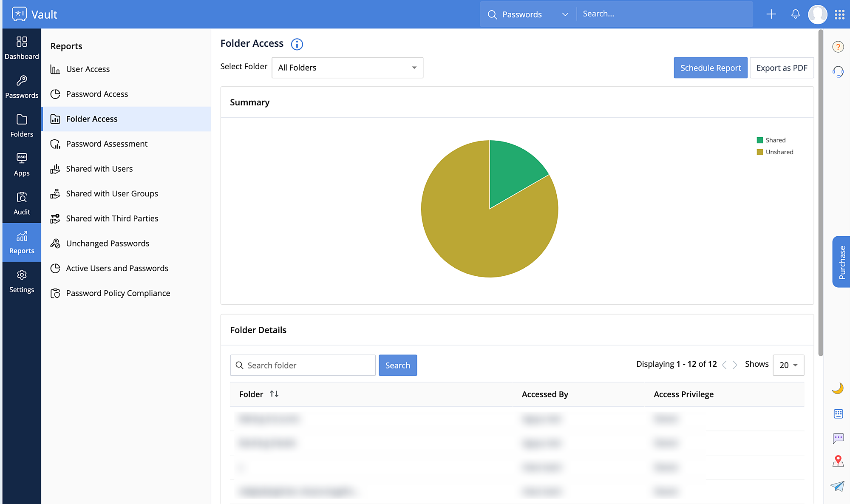Open the help question mark icon
This screenshot has height=504, width=850.
[x=838, y=47]
